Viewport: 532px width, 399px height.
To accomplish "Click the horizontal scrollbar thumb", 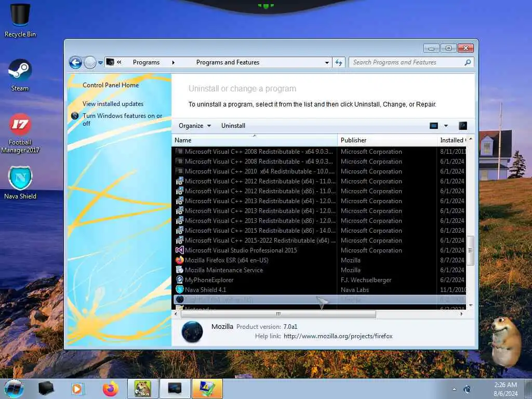I will pyautogui.click(x=278, y=314).
